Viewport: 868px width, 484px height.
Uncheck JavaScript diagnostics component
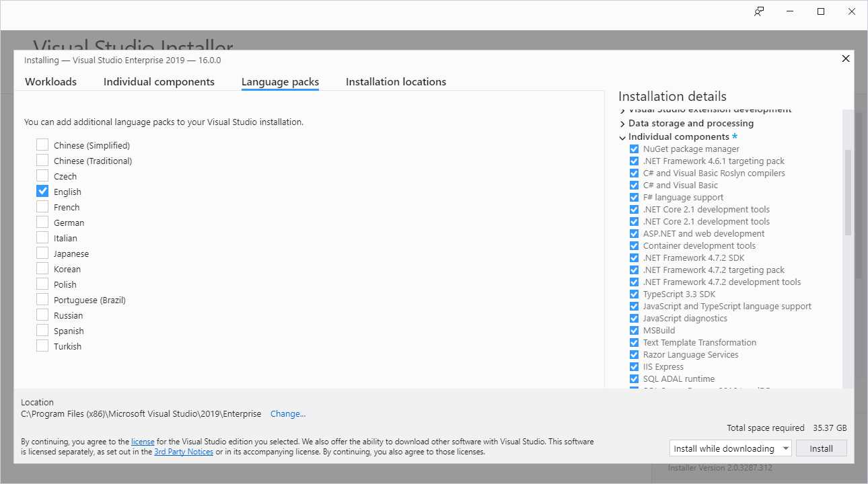(634, 319)
